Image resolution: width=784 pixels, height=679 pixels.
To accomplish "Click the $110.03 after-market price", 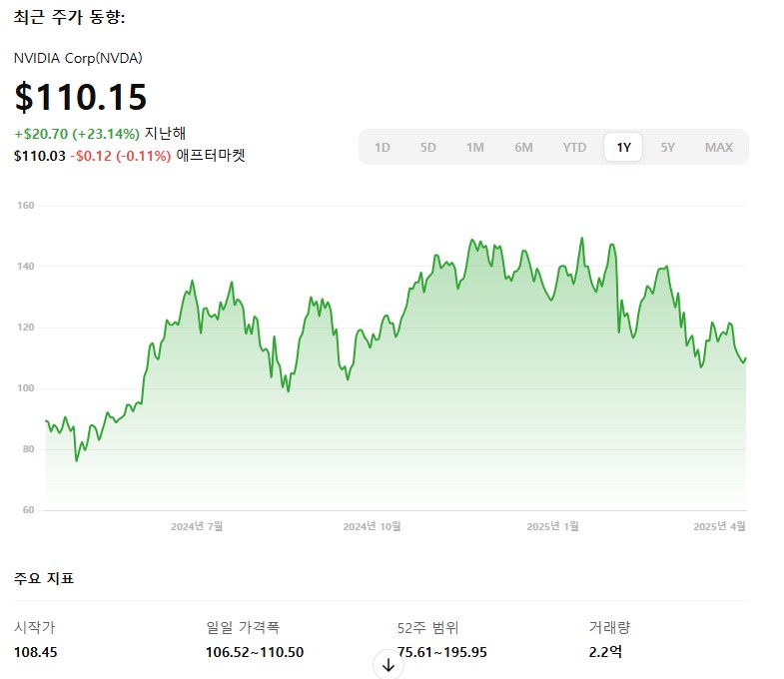I will point(40,156).
